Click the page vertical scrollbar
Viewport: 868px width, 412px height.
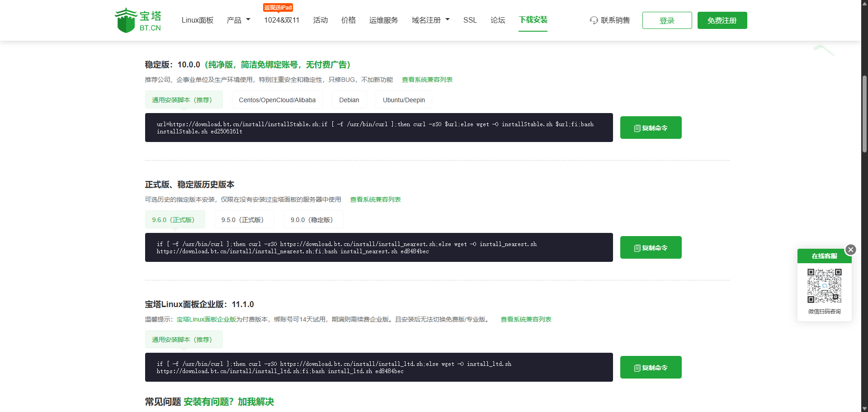click(864, 113)
